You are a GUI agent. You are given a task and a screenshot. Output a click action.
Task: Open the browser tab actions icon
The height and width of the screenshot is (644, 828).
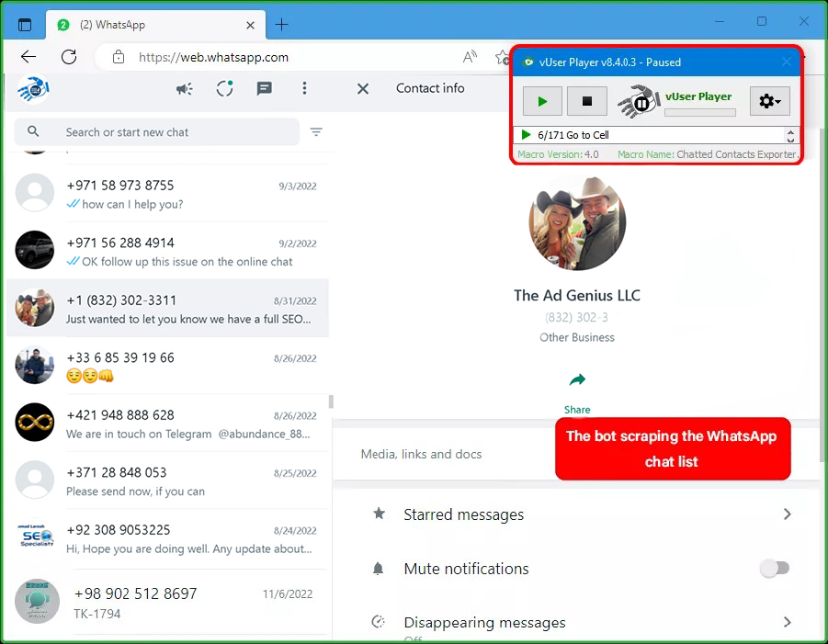(24, 24)
